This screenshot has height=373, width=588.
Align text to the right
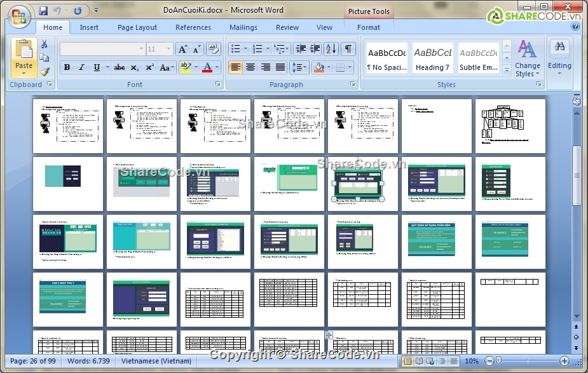tap(265, 67)
